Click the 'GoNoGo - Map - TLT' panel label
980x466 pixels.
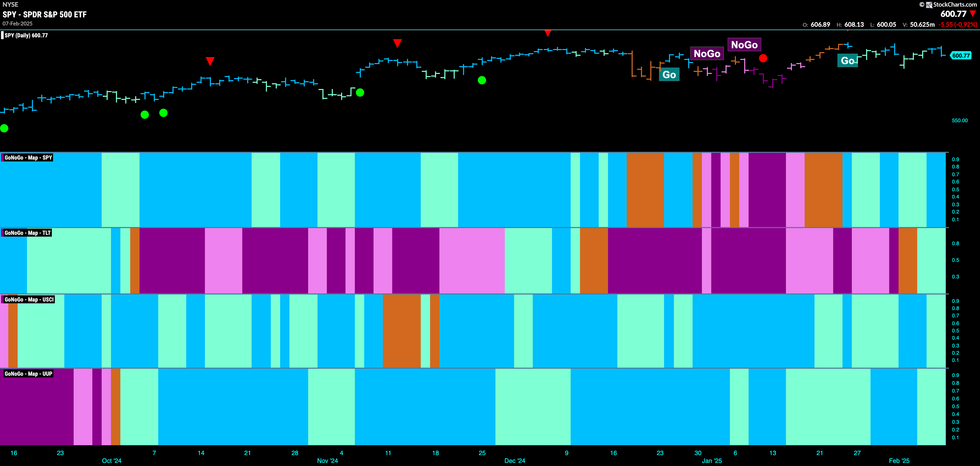click(x=27, y=233)
